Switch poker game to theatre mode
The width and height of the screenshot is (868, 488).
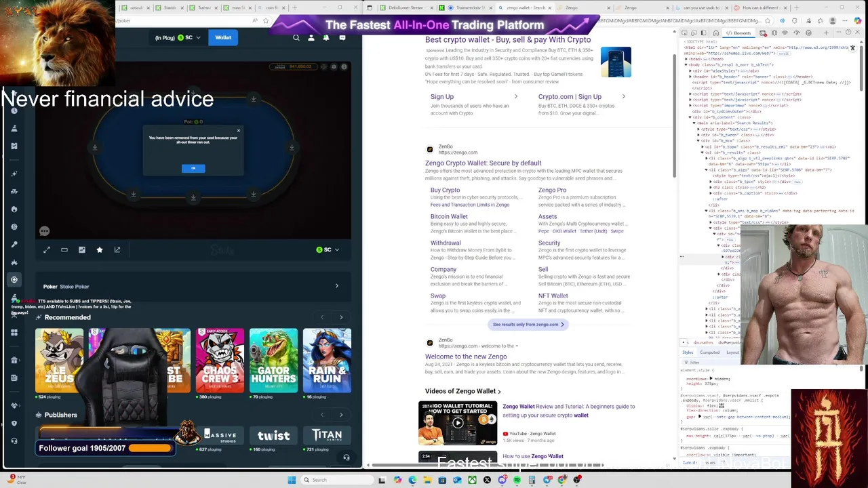click(64, 250)
